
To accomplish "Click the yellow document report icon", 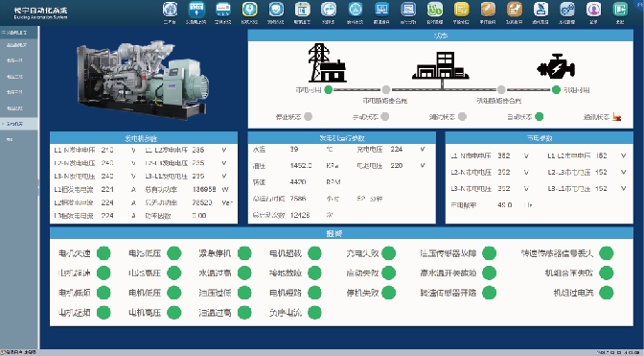I will [461, 9].
